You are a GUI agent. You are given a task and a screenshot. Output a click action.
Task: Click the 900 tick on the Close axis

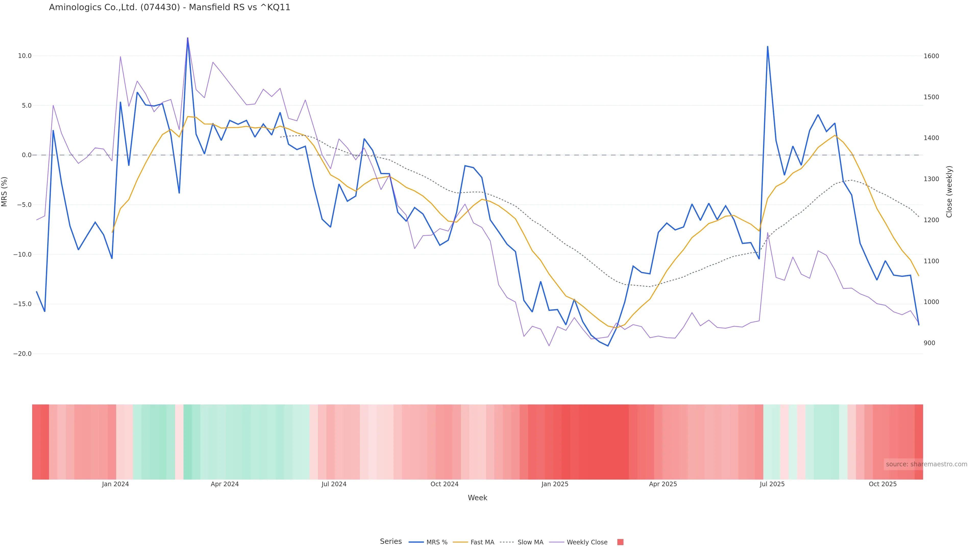929,343
